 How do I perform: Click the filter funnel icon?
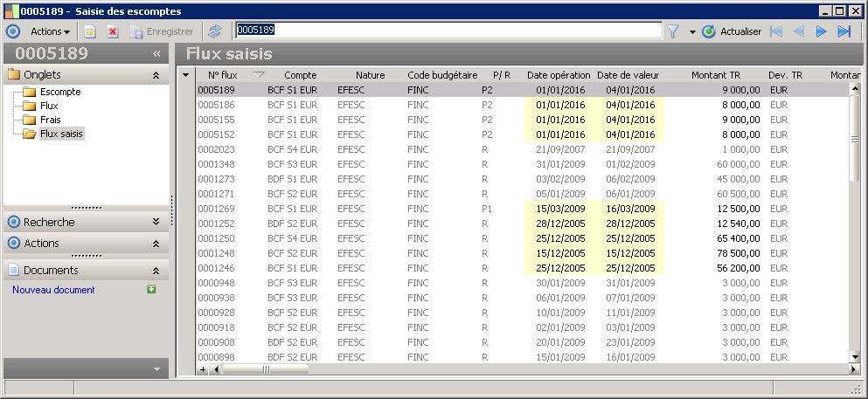click(673, 31)
